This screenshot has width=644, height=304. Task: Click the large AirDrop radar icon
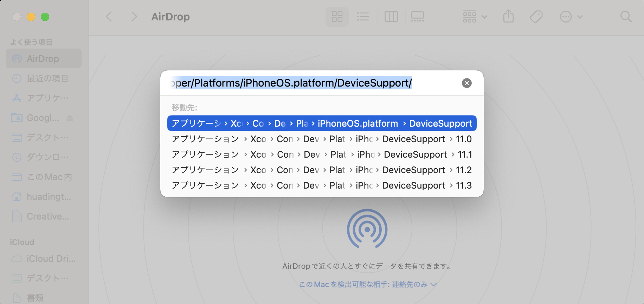pos(367,229)
